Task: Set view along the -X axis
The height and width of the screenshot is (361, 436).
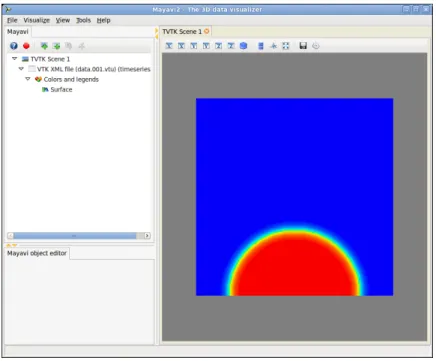Action: (x=169, y=46)
